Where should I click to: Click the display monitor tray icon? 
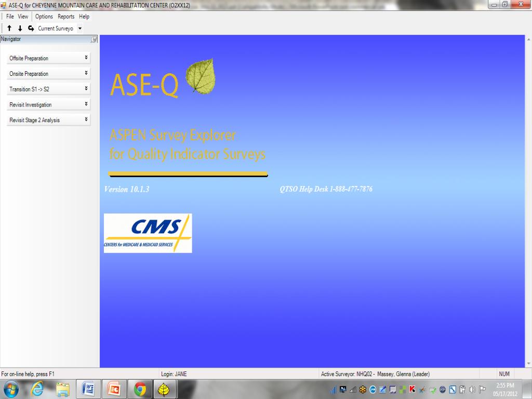[393, 390]
